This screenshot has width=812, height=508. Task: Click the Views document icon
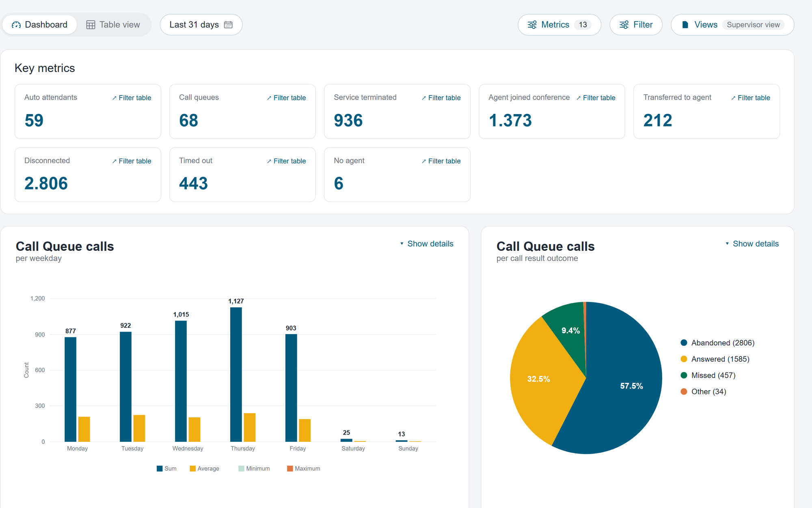click(x=685, y=25)
